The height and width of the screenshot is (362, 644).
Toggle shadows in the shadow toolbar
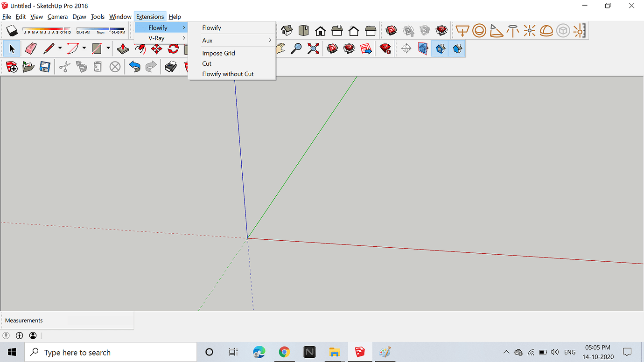pos(12,30)
